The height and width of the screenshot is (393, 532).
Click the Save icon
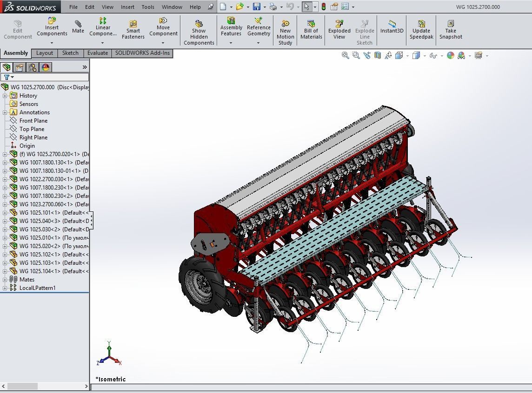pos(257,7)
